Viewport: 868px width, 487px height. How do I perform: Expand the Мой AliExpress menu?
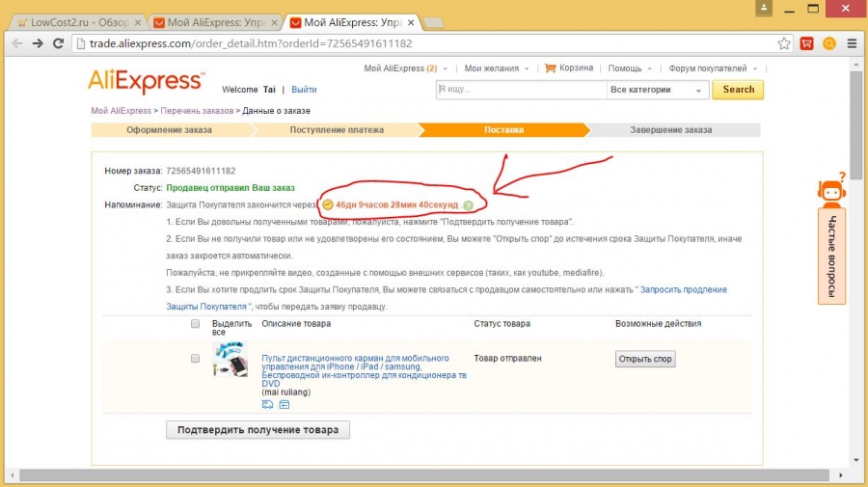(399, 68)
